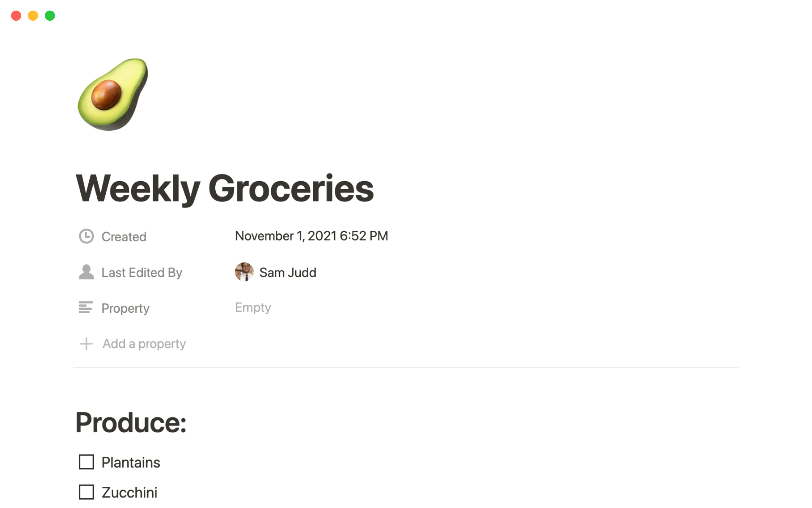Viewport: 812px width, 508px height.
Task: Click the November 1, 2021 created date
Action: [311, 236]
